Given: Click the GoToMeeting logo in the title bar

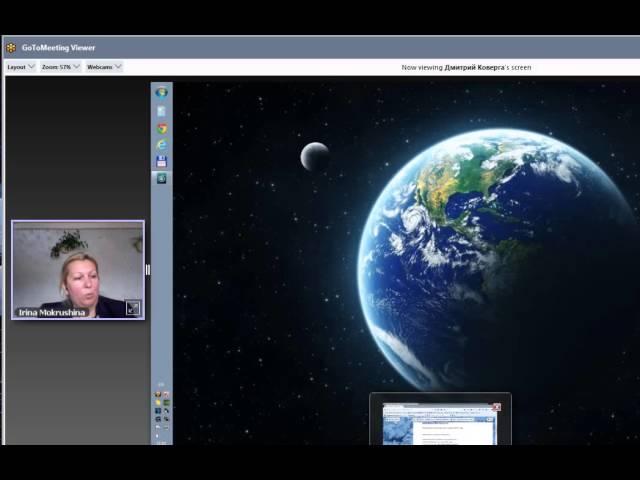Looking at the screenshot, I should coord(11,47).
